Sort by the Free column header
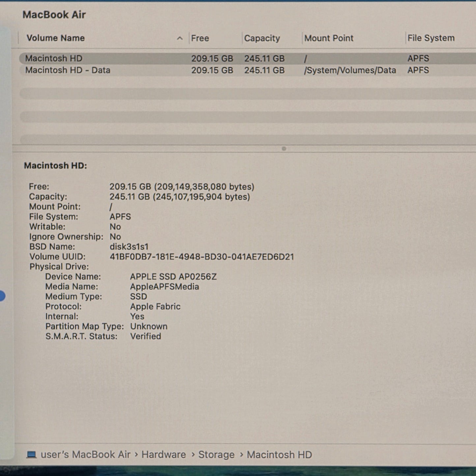 tap(200, 38)
